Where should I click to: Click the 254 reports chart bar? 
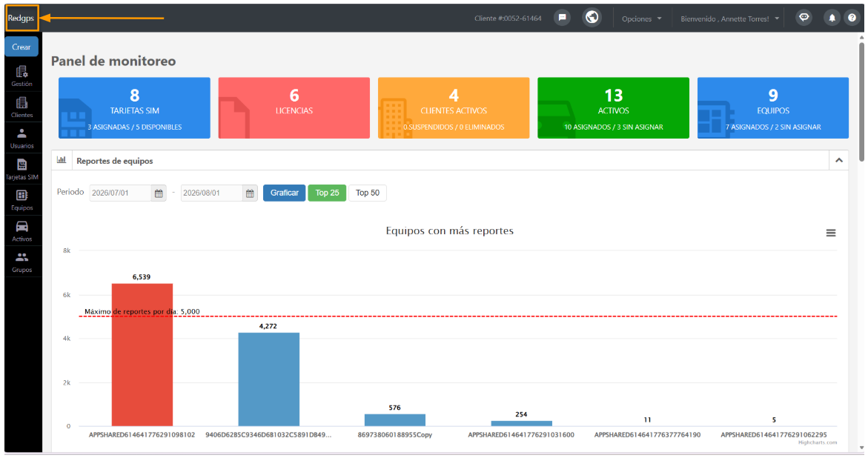pyautogui.click(x=521, y=423)
